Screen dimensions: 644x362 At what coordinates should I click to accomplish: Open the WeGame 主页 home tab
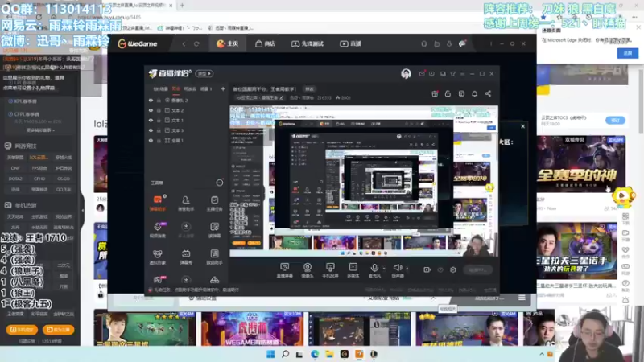228,43
